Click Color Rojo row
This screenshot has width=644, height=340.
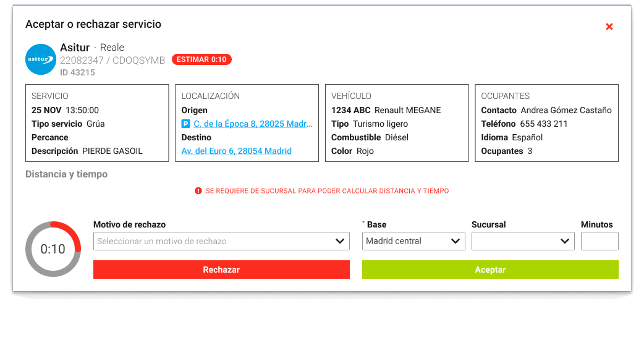pos(352,151)
